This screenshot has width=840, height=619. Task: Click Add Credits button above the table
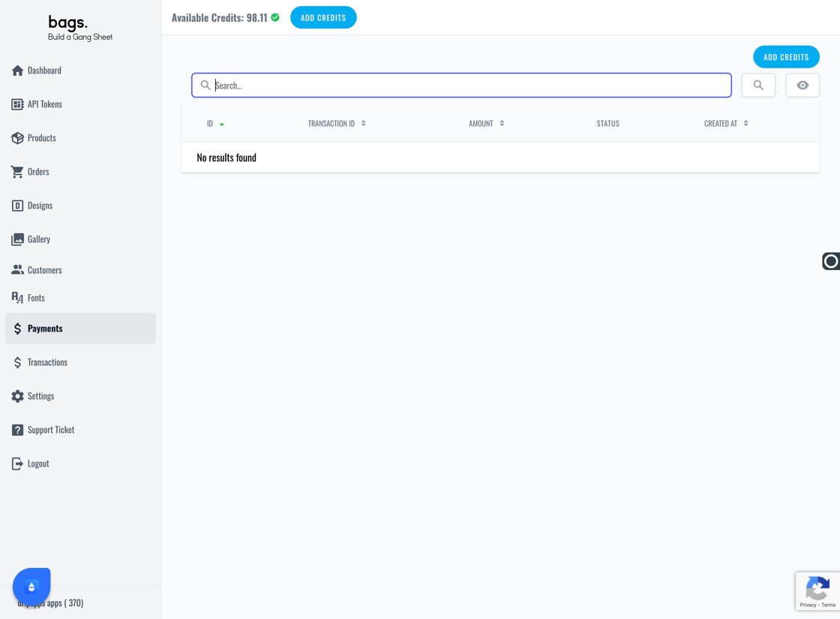(x=786, y=57)
